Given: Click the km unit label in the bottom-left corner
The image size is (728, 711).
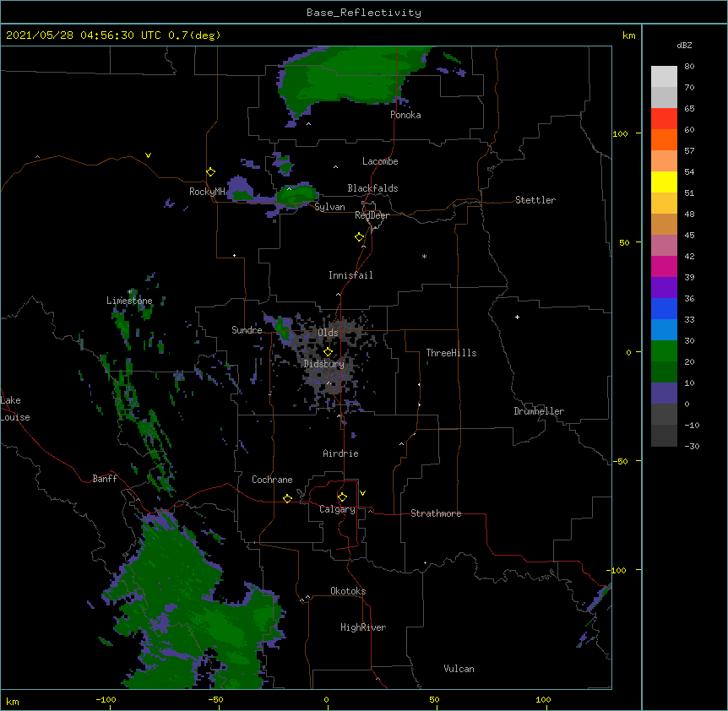Looking at the screenshot, I should pyautogui.click(x=13, y=702).
